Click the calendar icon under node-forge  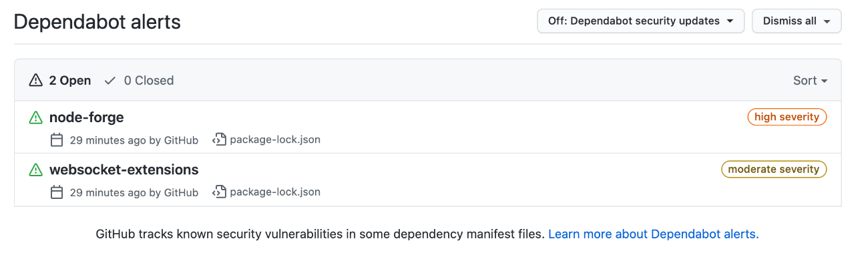coord(57,140)
